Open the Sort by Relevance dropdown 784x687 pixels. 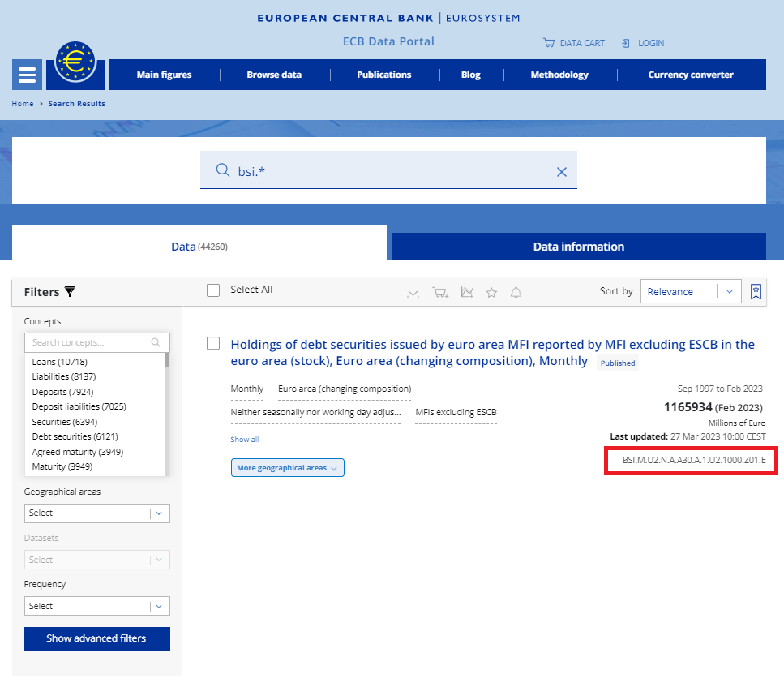(x=691, y=291)
